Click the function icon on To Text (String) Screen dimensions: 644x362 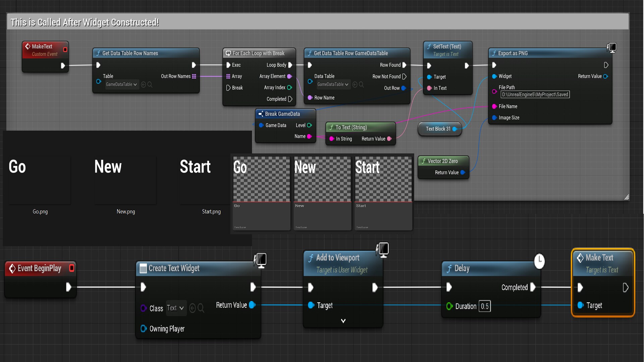(332, 127)
